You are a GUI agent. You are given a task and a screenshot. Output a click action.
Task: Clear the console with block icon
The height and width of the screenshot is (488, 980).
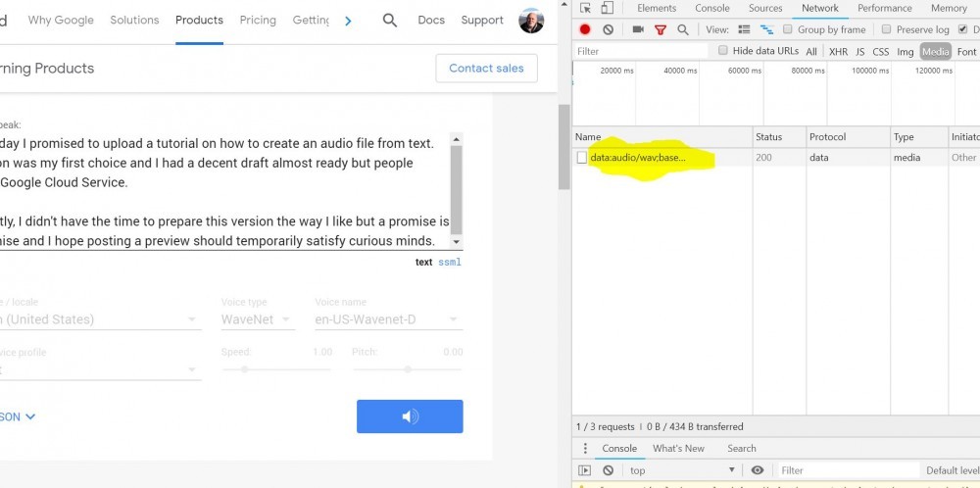click(609, 470)
